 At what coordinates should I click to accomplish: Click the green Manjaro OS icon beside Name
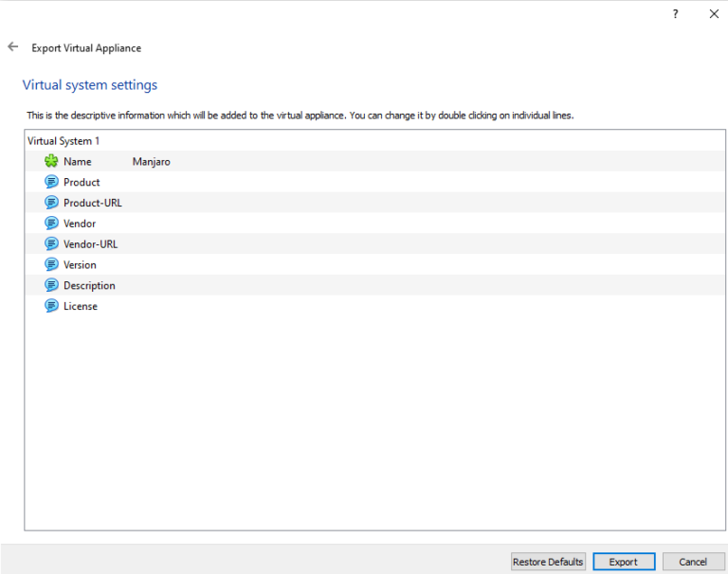point(51,162)
